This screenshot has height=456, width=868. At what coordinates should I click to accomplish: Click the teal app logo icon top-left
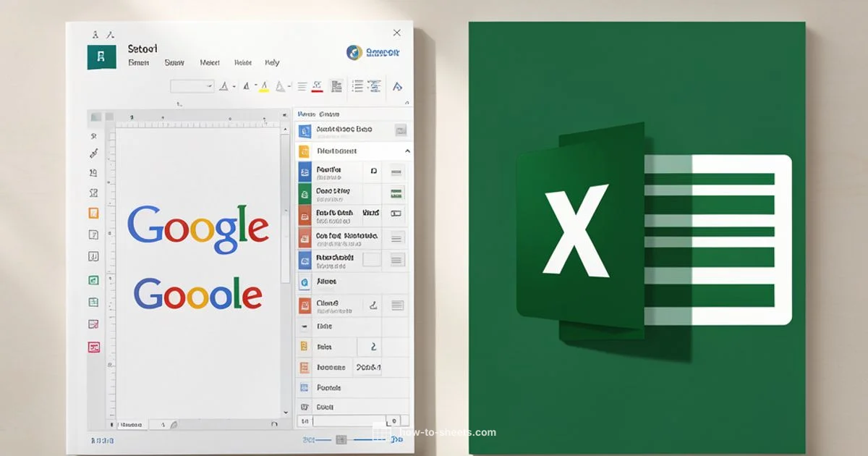(x=101, y=56)
